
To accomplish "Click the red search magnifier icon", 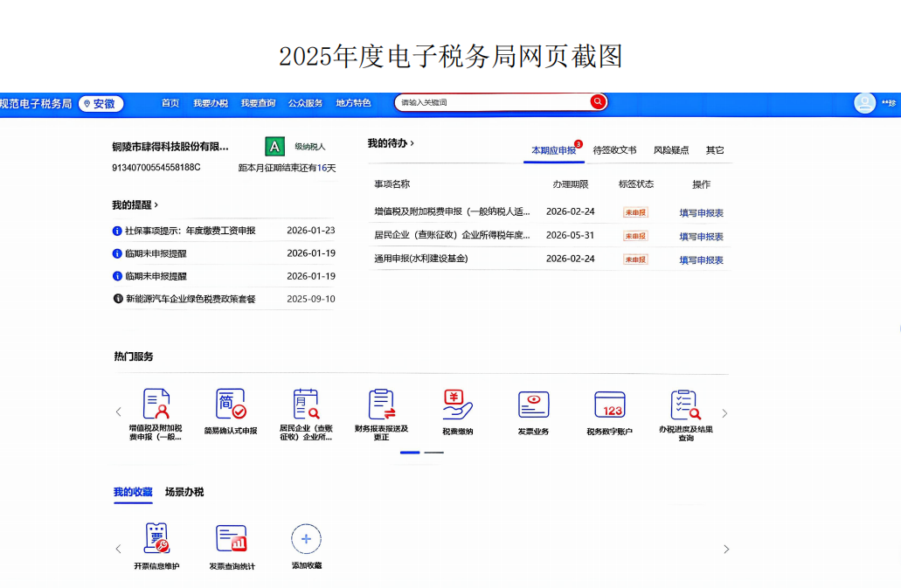I will point(598,102).
